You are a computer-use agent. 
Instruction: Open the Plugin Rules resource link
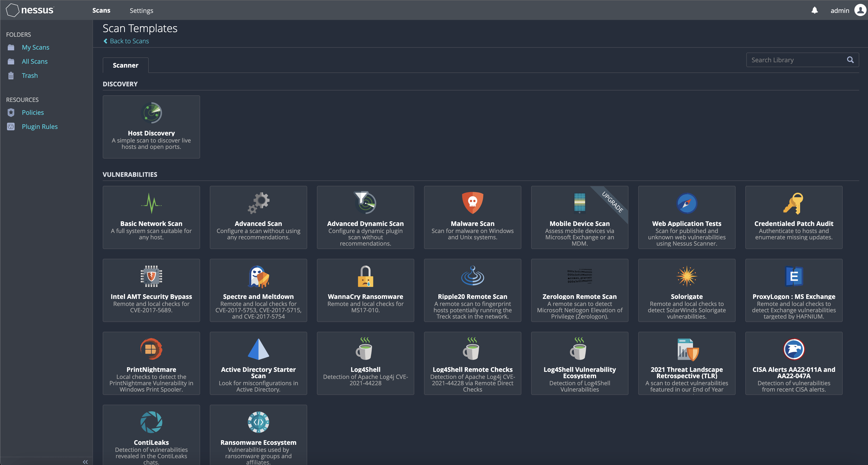pos(39,127)
